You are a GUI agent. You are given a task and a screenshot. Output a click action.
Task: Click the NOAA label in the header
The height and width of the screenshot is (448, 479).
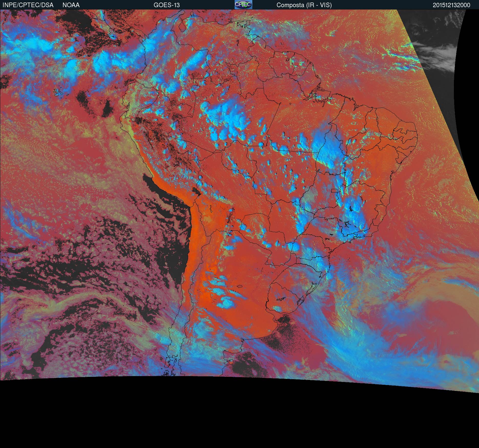tap(71, 5)
